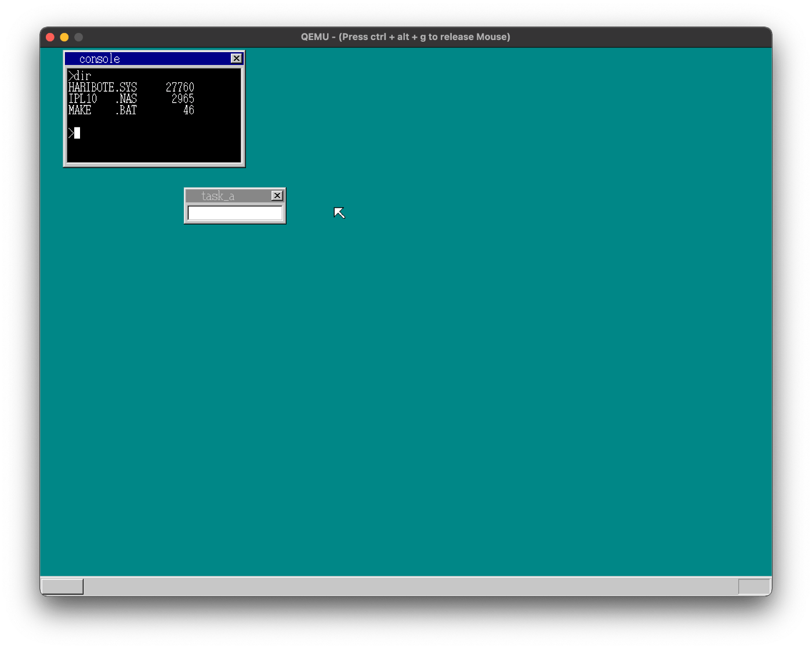Click the text field in task_a window
The height and width of the screenshot is (649, 812).
point(235,213)
